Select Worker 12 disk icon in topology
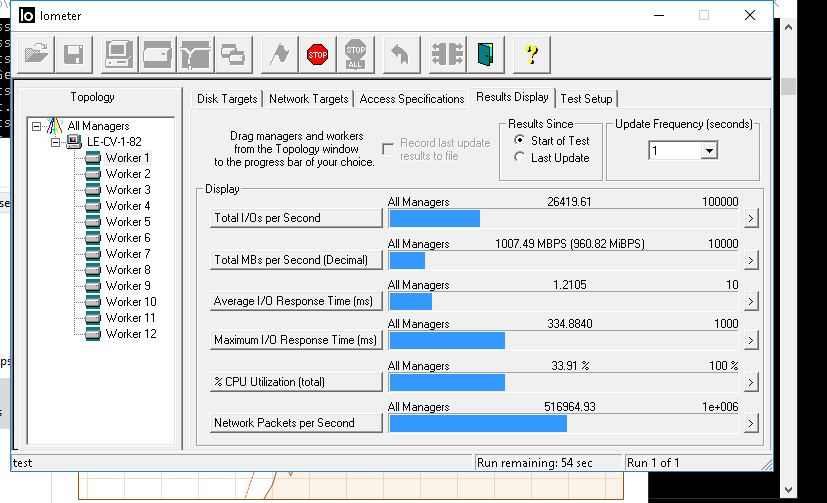Viewport: 827px width, 503px height. click(x=93, y=334)
